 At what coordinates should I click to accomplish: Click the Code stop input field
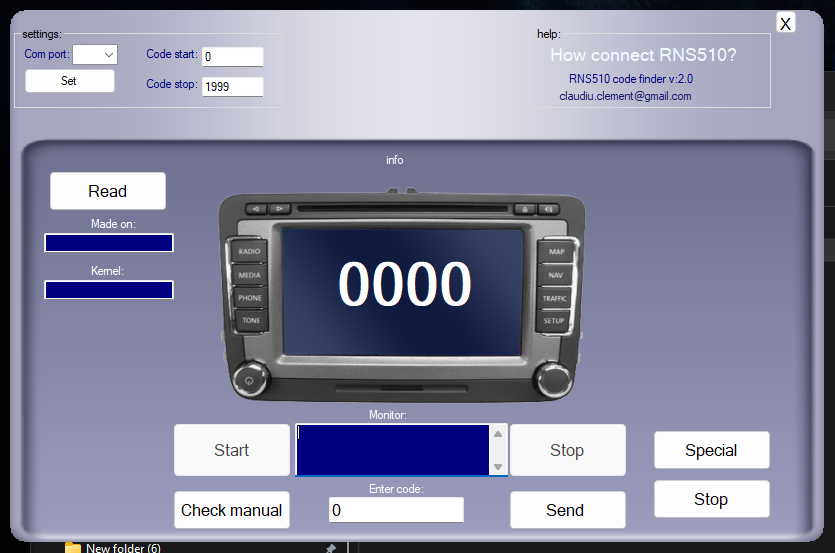(x=233, y=87)
